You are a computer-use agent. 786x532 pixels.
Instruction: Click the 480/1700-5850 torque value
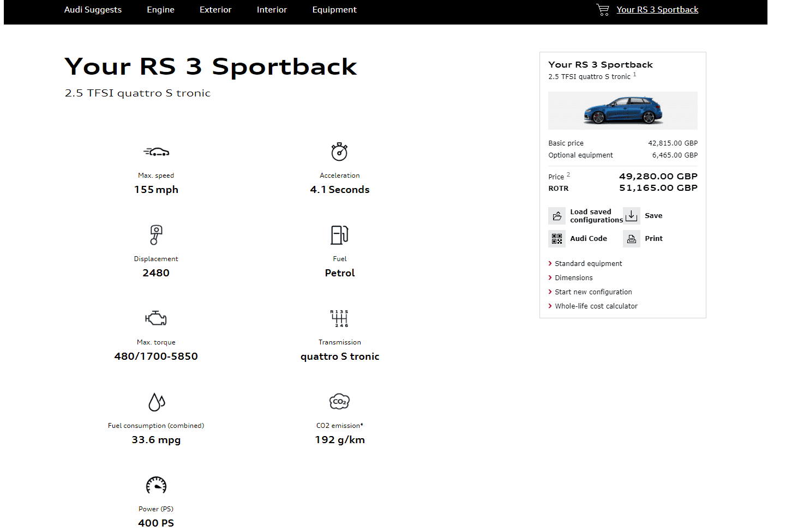click(x=156, y=356)
